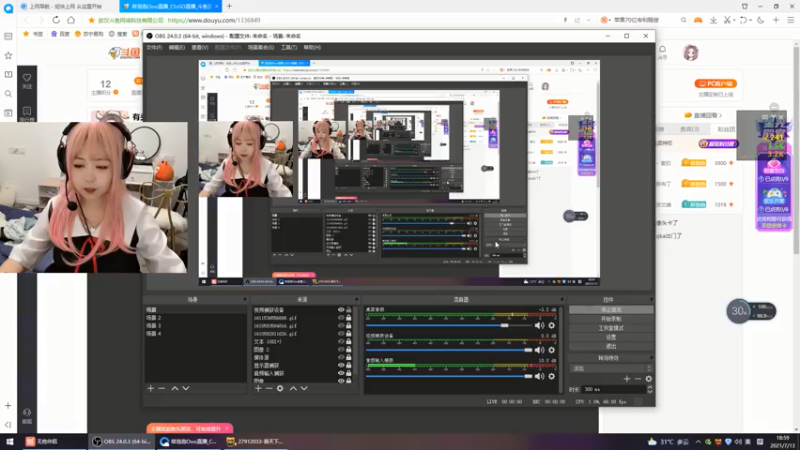The image size is (800, 450).
Task: Open source properties gear in the sources panel
Action: (280, 388)
